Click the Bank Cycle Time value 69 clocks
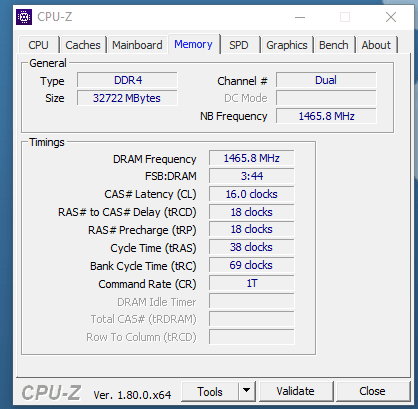 [x=252, y=265]
